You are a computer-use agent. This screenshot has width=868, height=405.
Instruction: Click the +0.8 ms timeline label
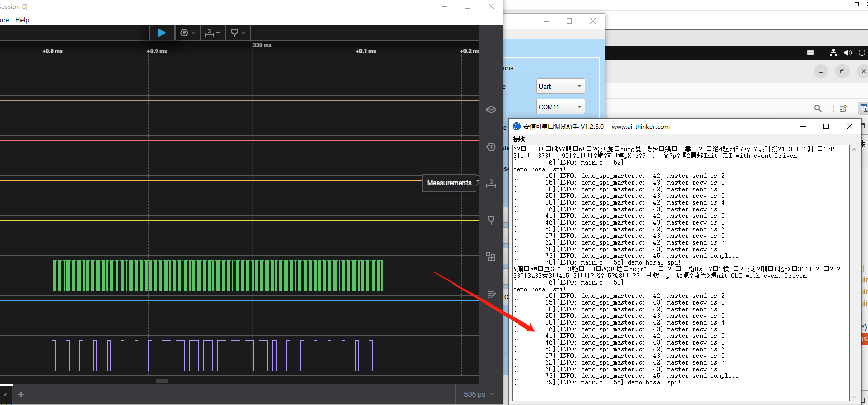point(53,51)
